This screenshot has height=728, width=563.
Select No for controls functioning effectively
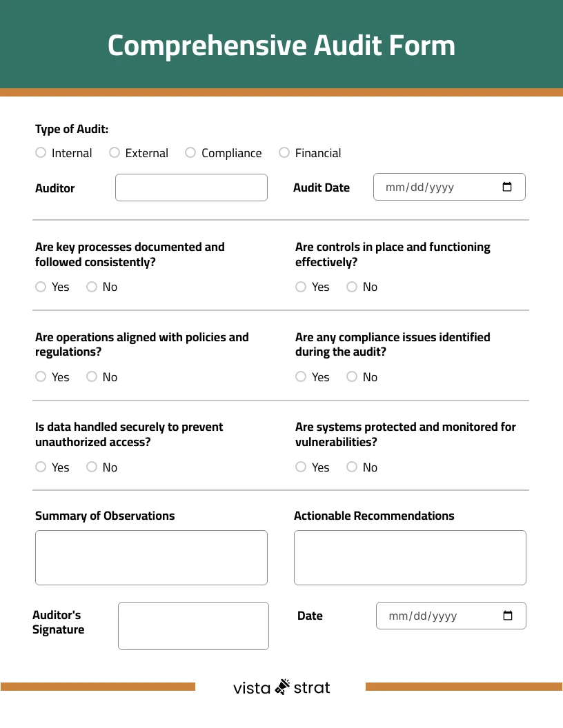pos(352,286)
